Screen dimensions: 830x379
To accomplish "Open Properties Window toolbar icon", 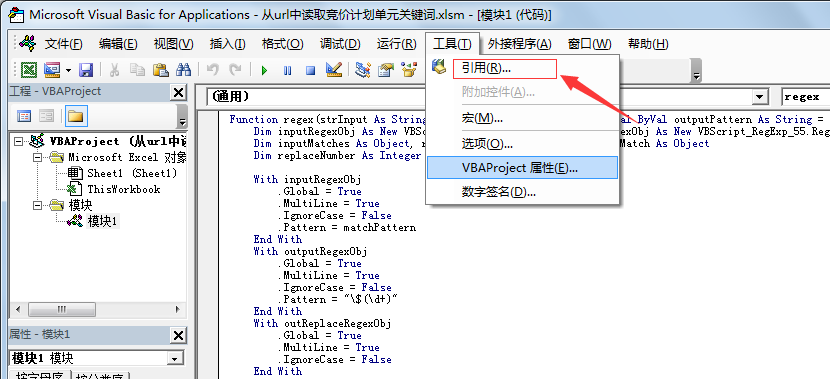I will coord(386,70).
